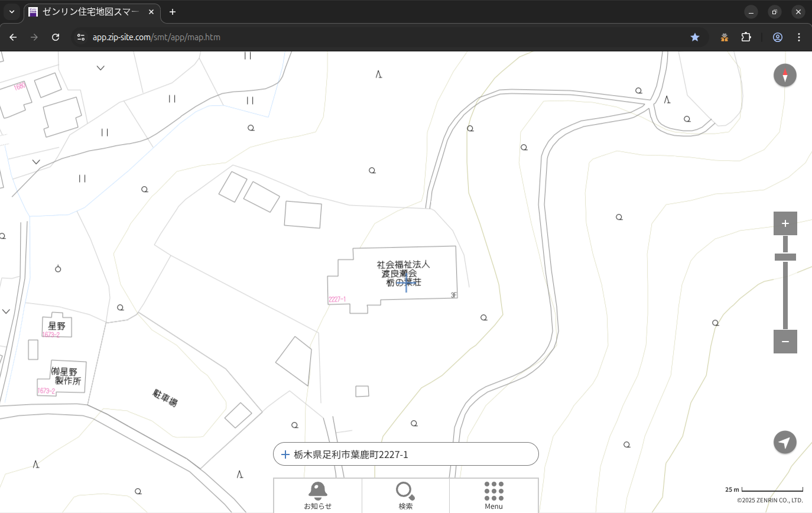This screenshot has height=513, width=812.
Task: Open the Chrome profile avatar
Action: [x=777, y=37]
